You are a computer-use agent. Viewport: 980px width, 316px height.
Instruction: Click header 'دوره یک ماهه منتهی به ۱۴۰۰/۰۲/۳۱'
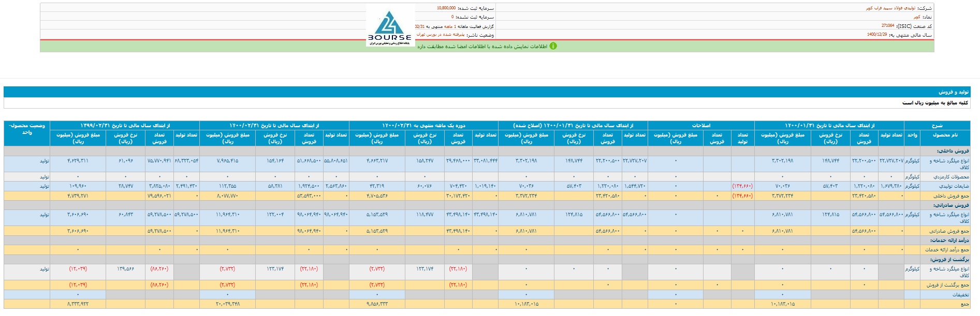coord(423,126)
